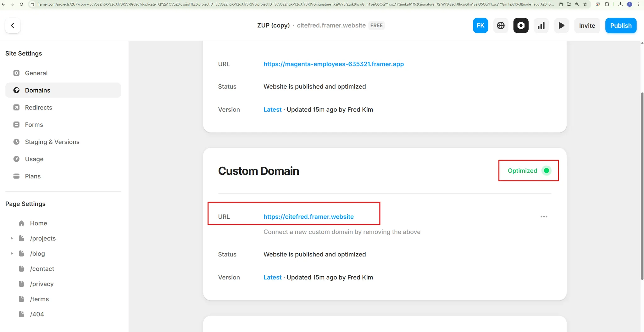The image size is (644, 332).
Task: Click the preview play button
Action: [x=561, y=25]
